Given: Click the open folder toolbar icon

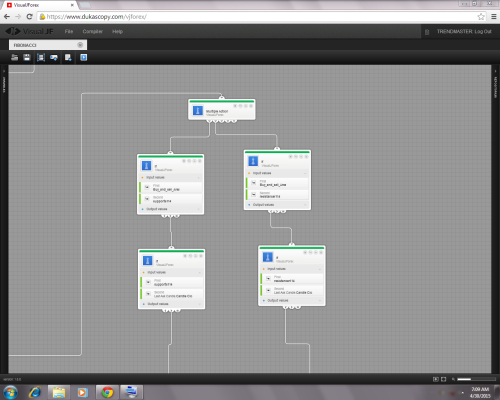Looking at the screenshot, I should (15, 57).
